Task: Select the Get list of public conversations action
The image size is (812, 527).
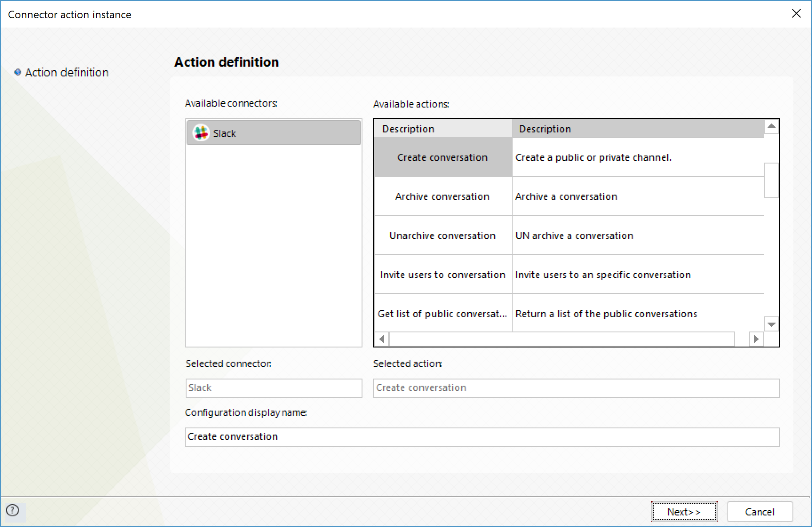Action: click(x=443, y=313)
